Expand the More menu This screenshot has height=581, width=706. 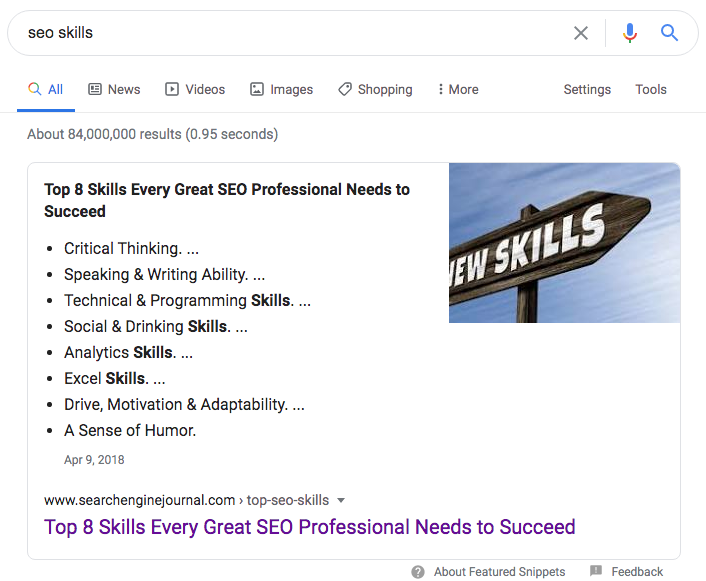click(x=458, y=89)
